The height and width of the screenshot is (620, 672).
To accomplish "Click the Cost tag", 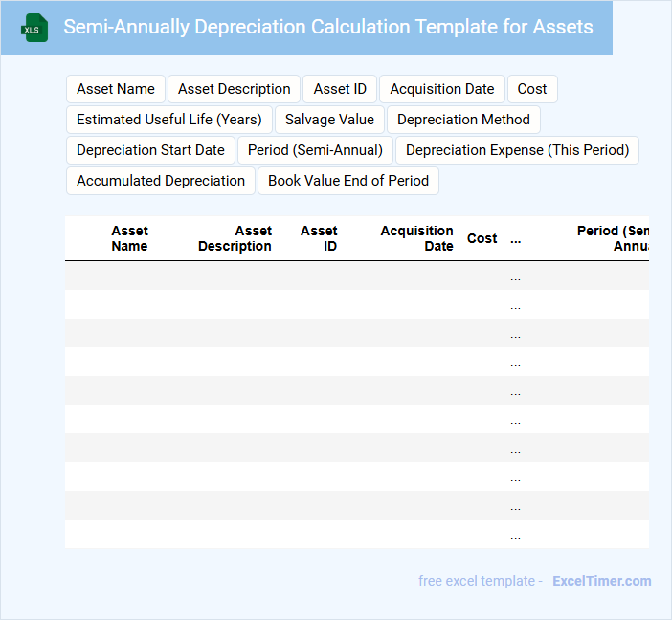I will tap(532, 89).
